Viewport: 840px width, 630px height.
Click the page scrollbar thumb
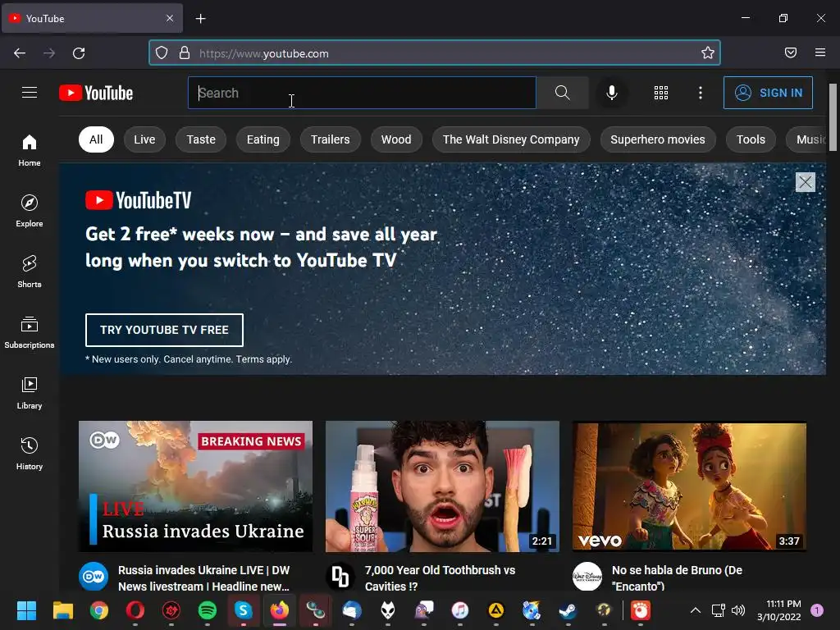(x=833, y=118)
